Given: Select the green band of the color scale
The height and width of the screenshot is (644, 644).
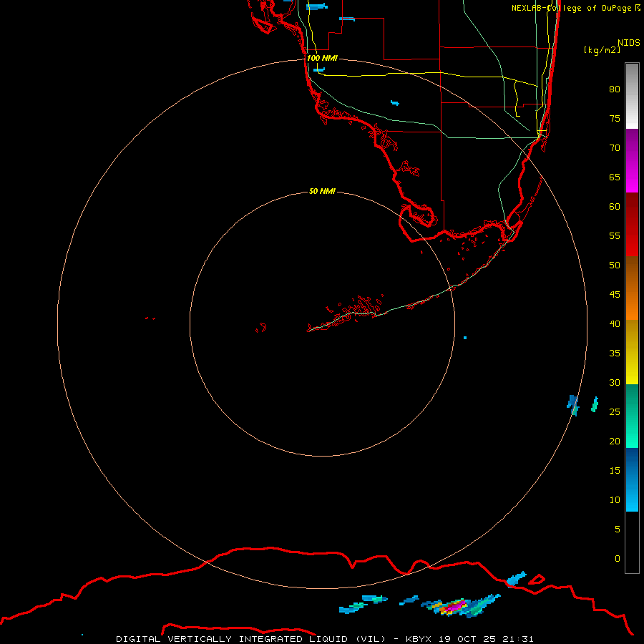Looking at the screenshot, I should [x=632, y=416].
